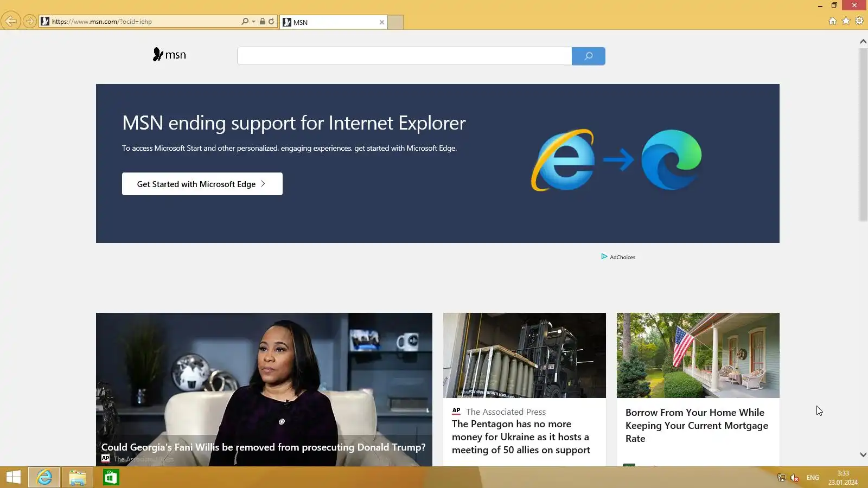The image size is (868, 488).
Task: Focus the MSN web search box
Action: tap(404, 56)
